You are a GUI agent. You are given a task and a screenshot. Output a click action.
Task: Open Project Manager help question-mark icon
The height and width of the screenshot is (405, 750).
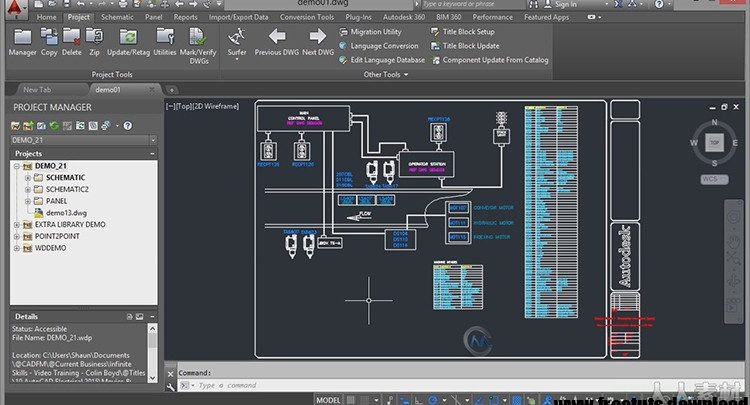128,126
